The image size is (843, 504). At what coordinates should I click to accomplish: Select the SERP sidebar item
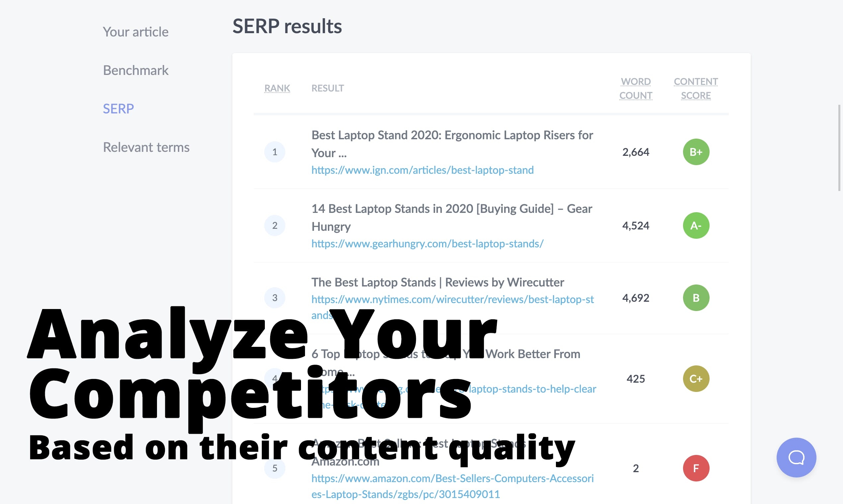point(118,109)
